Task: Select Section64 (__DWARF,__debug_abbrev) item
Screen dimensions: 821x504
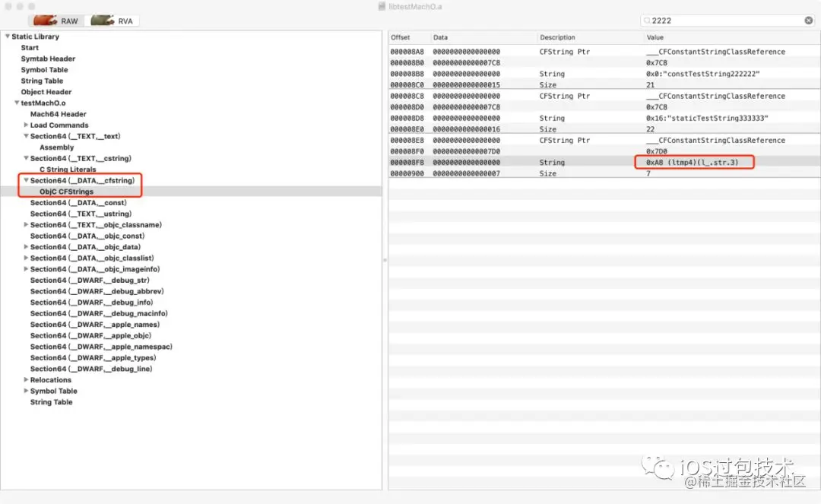Action: 97,291
